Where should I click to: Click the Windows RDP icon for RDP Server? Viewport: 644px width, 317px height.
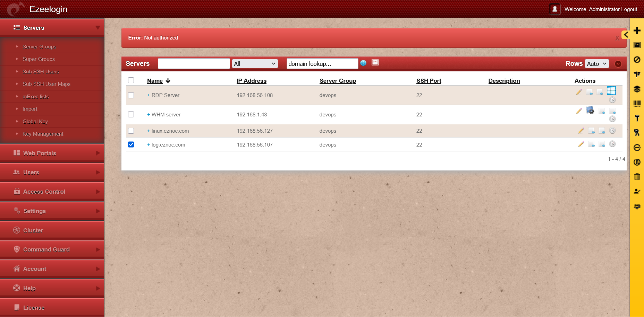[611, 91]
